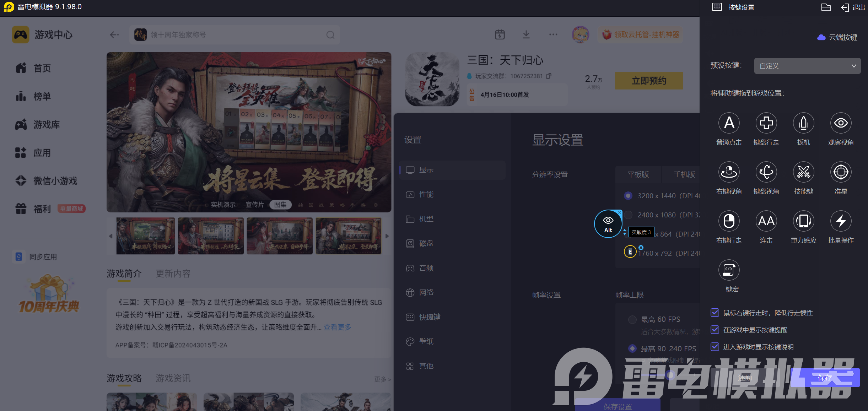Uncheck 鼠标右键行走时降低行走惯性 checkbox
The width and height of the screenshot is (868, 411).
pos(715,313)
